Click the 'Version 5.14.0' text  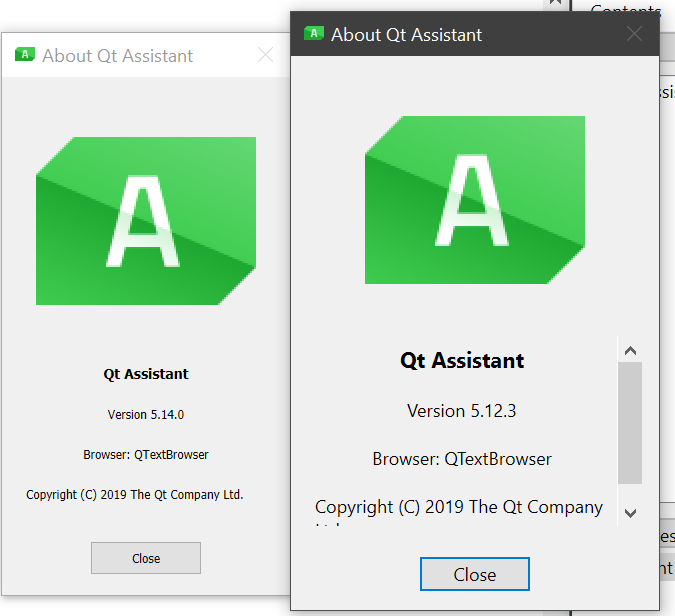[146, 414]
